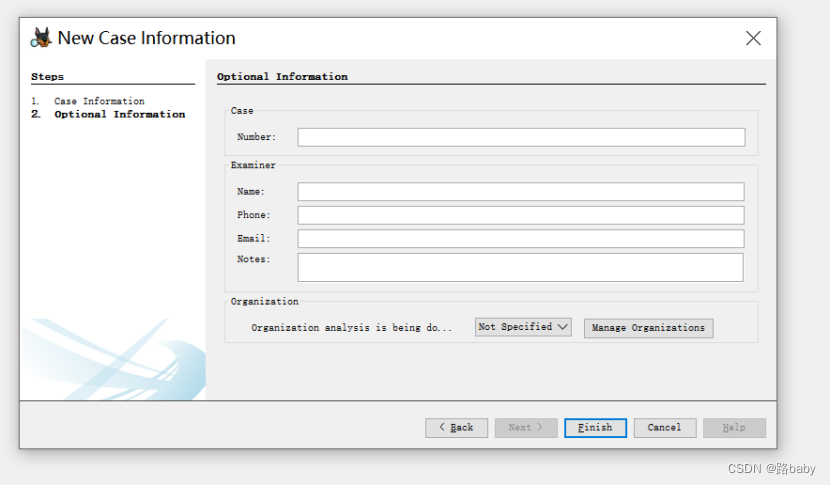The image size is (831, 485).
Task: Close the New Case Information dialog
Action: tap(753, 38)
